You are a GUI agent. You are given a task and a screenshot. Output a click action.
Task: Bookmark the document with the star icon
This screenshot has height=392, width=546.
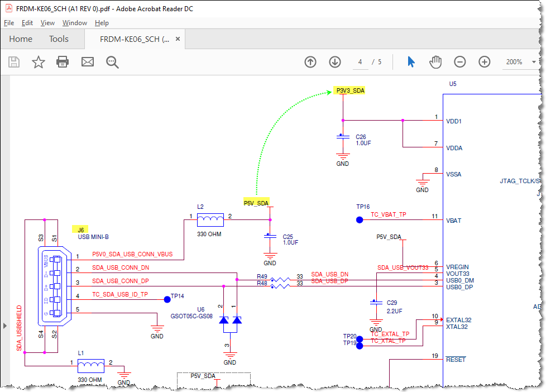(x=39, y=62)
